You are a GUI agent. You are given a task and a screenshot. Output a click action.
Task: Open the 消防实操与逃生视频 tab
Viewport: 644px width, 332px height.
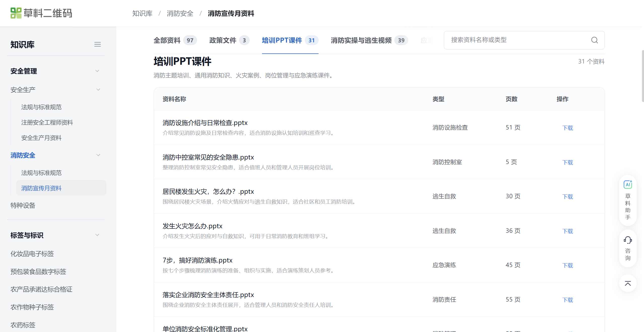tap(369, 40)
